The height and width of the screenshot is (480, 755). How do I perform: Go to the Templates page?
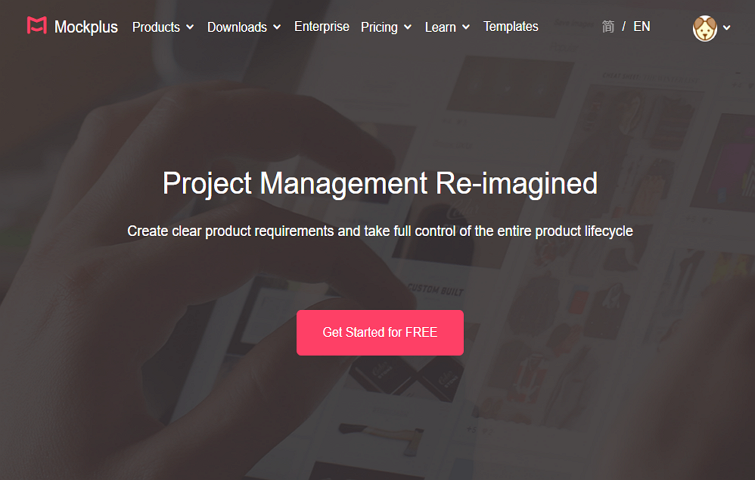[x=511, y=26]
